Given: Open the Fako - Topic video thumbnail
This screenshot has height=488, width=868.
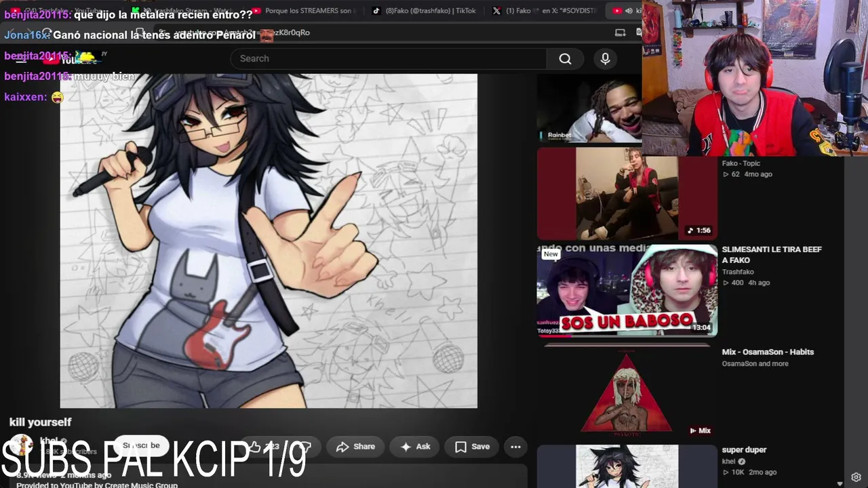Looking at the screenshot, I should coord(627,194).
